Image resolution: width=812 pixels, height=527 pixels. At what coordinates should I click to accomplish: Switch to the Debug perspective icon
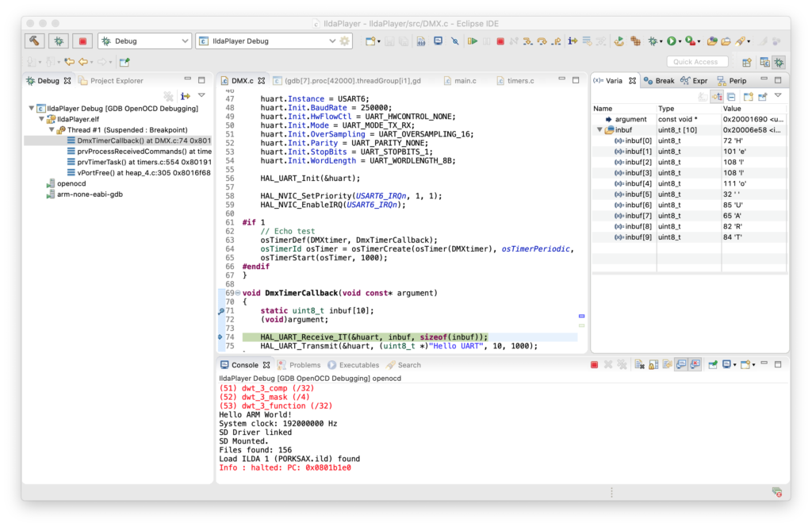[x=779, y=62]
